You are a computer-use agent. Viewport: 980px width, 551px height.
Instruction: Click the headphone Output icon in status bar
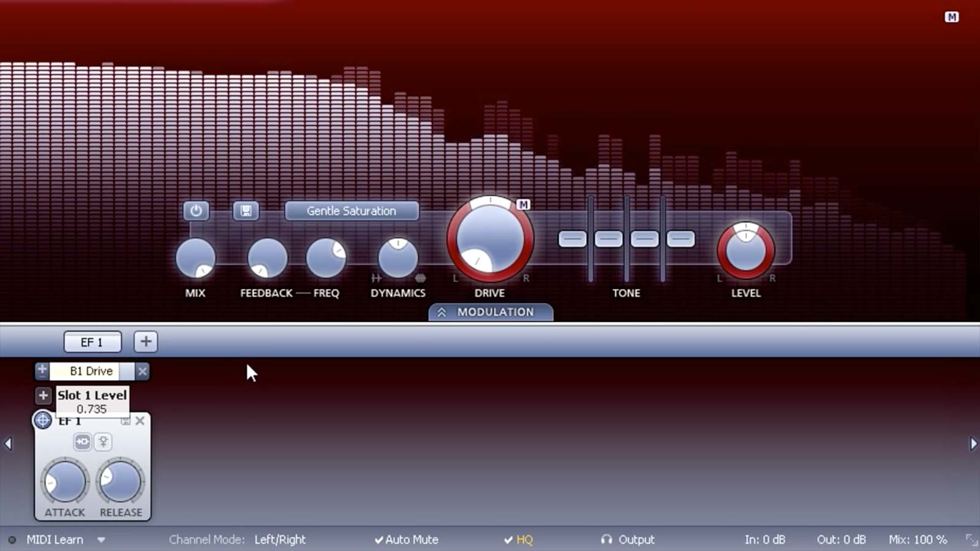(x=607, y=540)
